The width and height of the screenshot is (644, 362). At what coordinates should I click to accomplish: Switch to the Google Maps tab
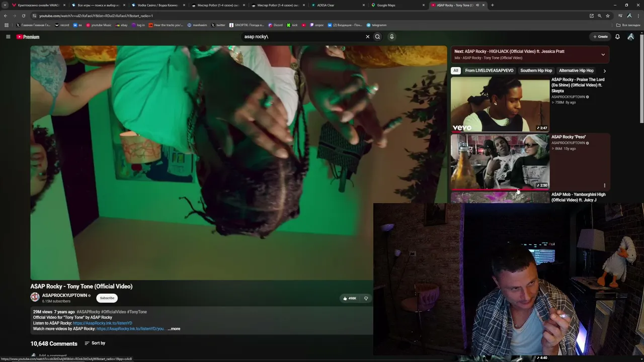pyautogui.click(x=398, y=5)
